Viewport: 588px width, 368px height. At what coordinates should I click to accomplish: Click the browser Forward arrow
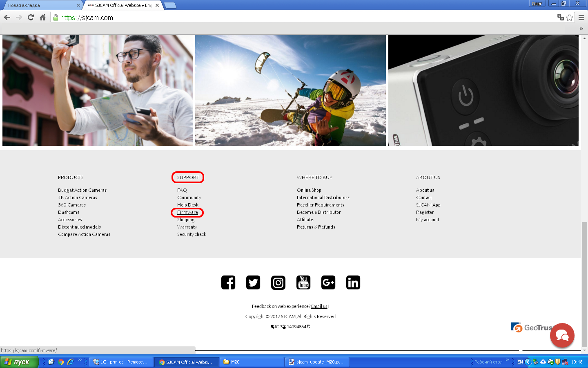(19, 17)
